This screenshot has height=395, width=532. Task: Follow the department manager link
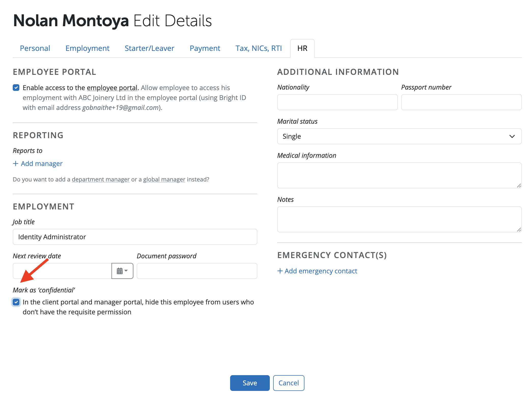point(101,179)
